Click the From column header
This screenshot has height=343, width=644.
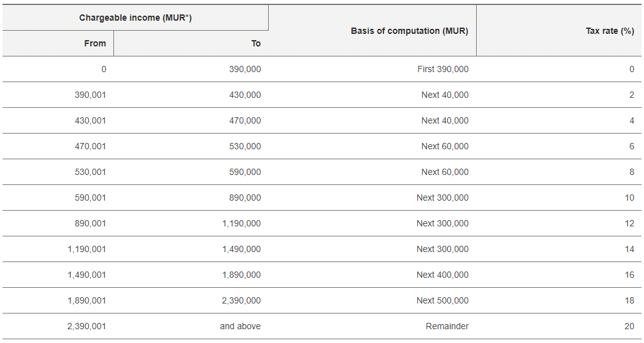coord(58,44)
